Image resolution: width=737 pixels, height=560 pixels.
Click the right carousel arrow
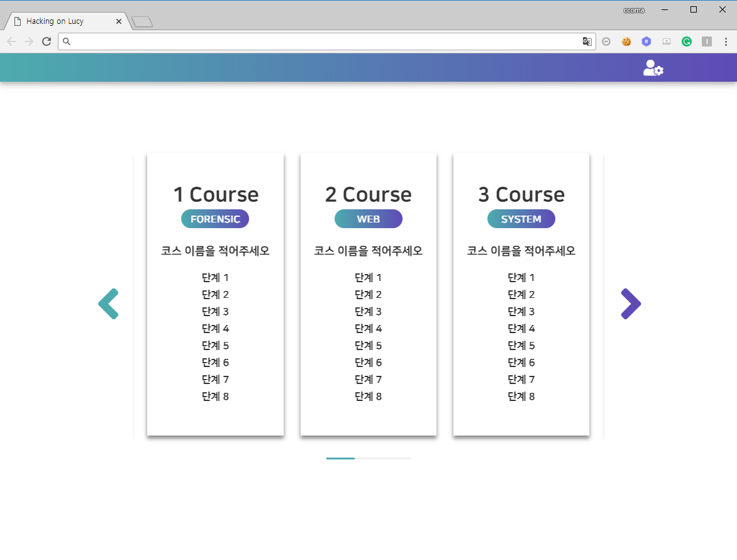630,304
